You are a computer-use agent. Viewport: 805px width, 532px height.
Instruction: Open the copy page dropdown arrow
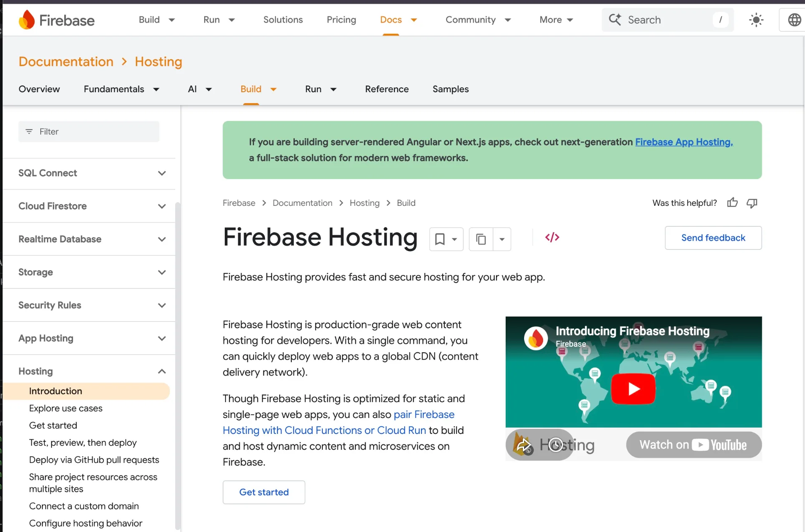tap(502, 239)
